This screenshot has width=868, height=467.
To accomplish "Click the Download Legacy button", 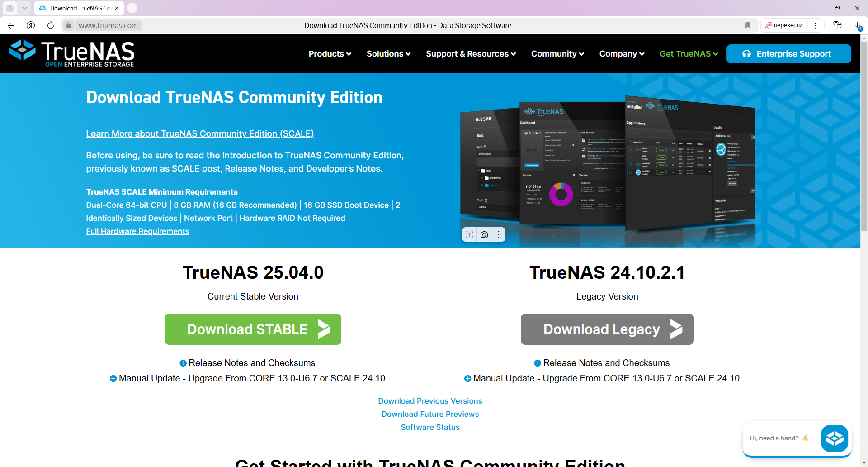I will tap(607, 329).
